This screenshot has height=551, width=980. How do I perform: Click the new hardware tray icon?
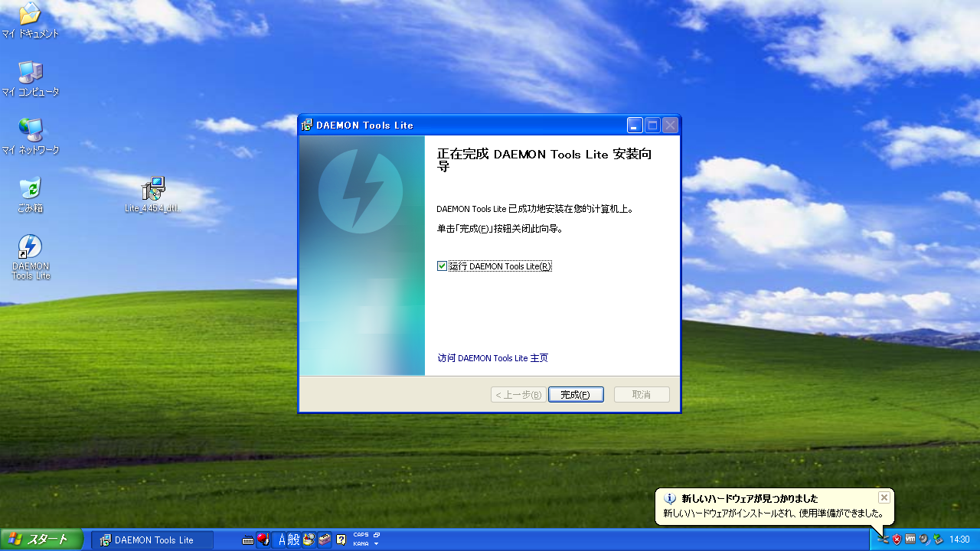click(883, 540)
